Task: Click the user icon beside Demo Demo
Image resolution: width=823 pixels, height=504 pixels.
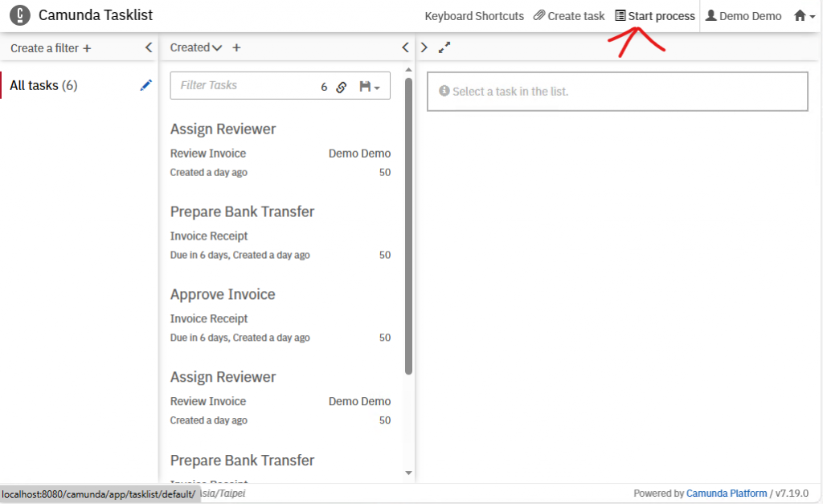Action: 710,15
